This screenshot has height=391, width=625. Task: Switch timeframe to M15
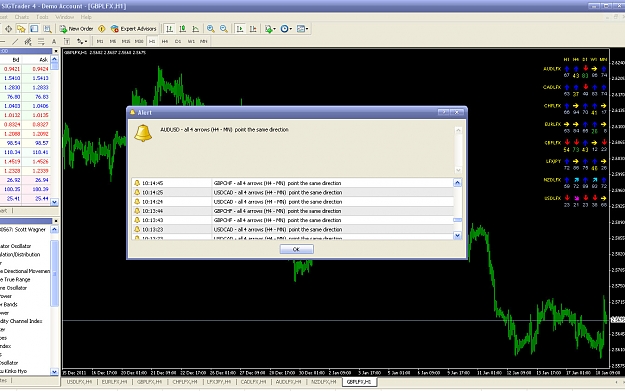(x=126, y=41)
